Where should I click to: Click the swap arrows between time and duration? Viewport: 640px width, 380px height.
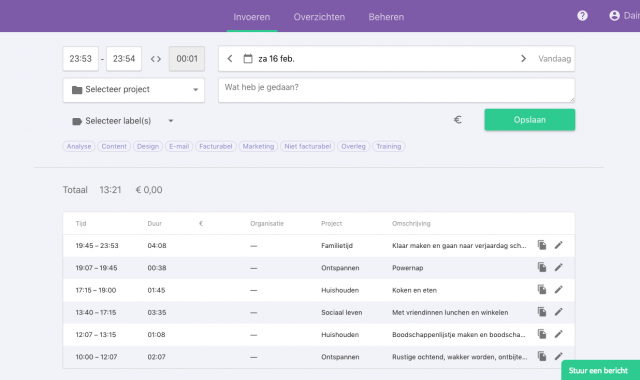pyautogui.click(x=156, y=59)
